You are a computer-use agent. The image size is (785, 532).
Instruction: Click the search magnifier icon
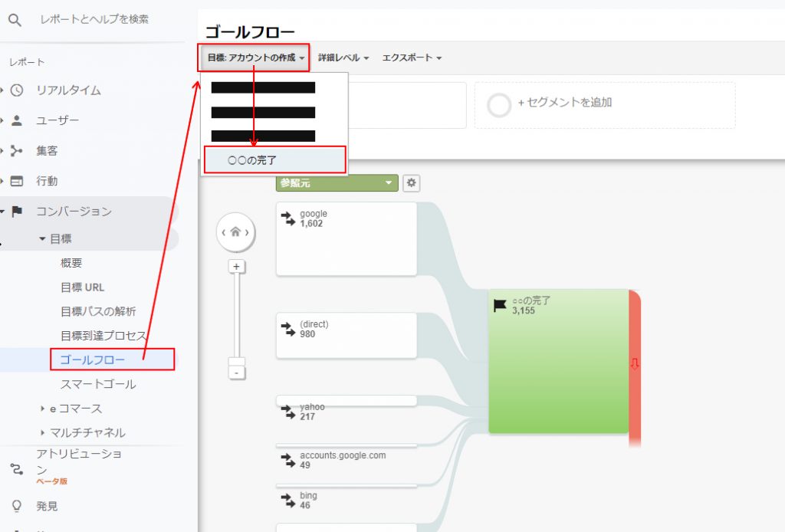(x=15, y=20)
